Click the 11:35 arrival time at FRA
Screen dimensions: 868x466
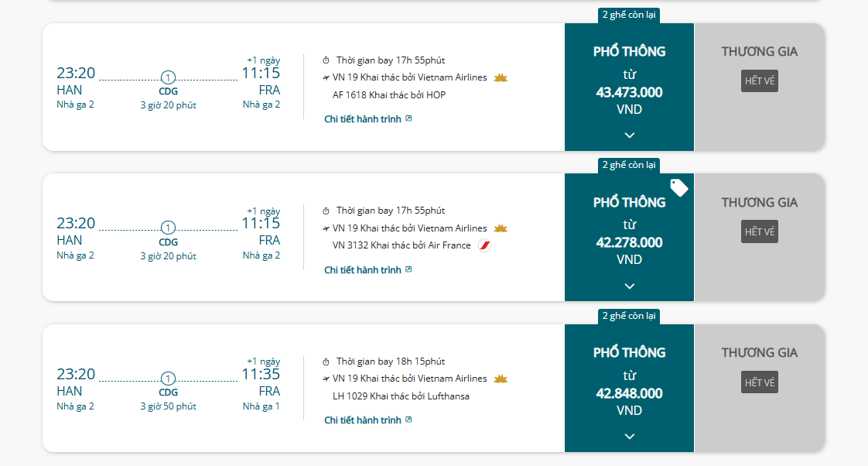261,374
